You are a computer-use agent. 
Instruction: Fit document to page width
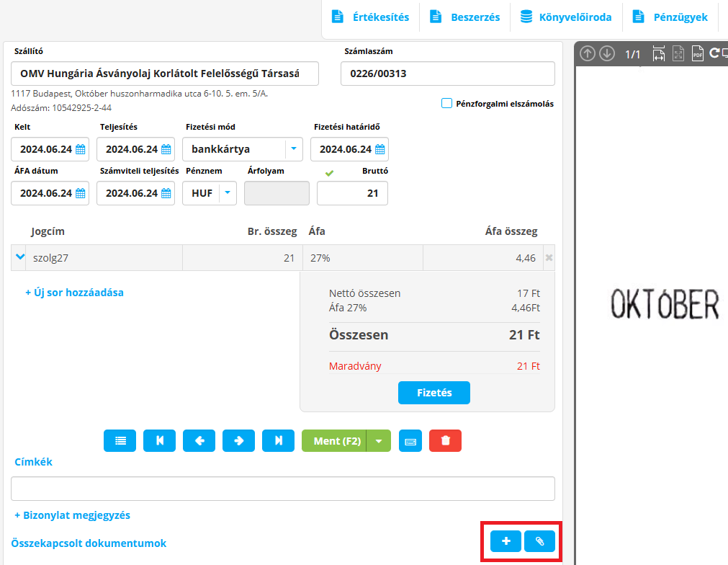pos(658,54)
